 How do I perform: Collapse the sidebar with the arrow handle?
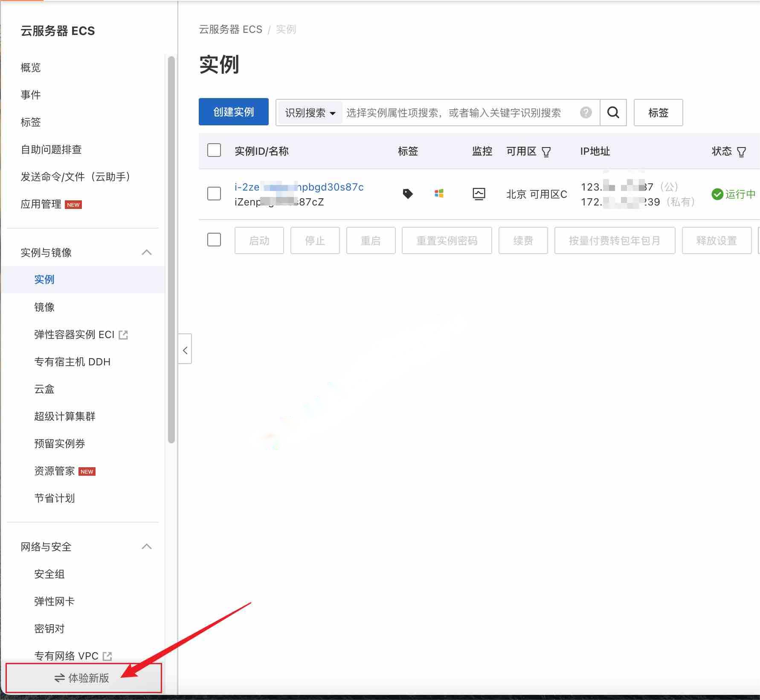click(185, 349)
